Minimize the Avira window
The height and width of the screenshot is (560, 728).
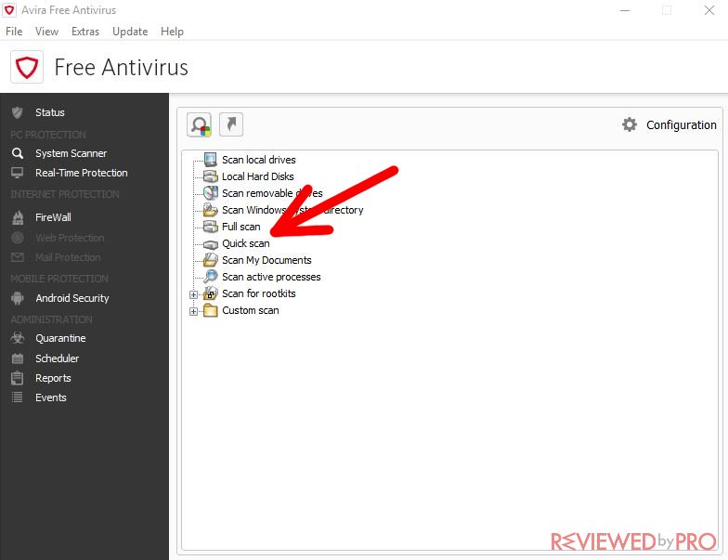625,10
